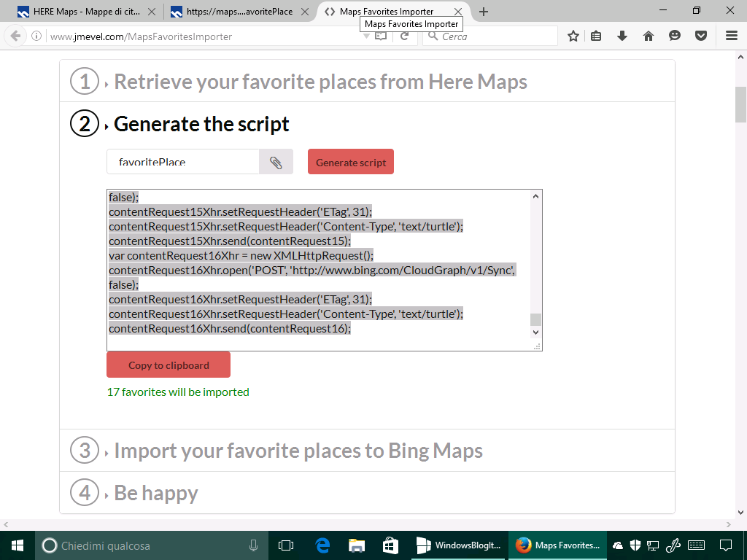Expand step 3 Import to Bing Maps
Viewport: 747px width, 560px height.
pyautogui.click(x=298, y=451)
